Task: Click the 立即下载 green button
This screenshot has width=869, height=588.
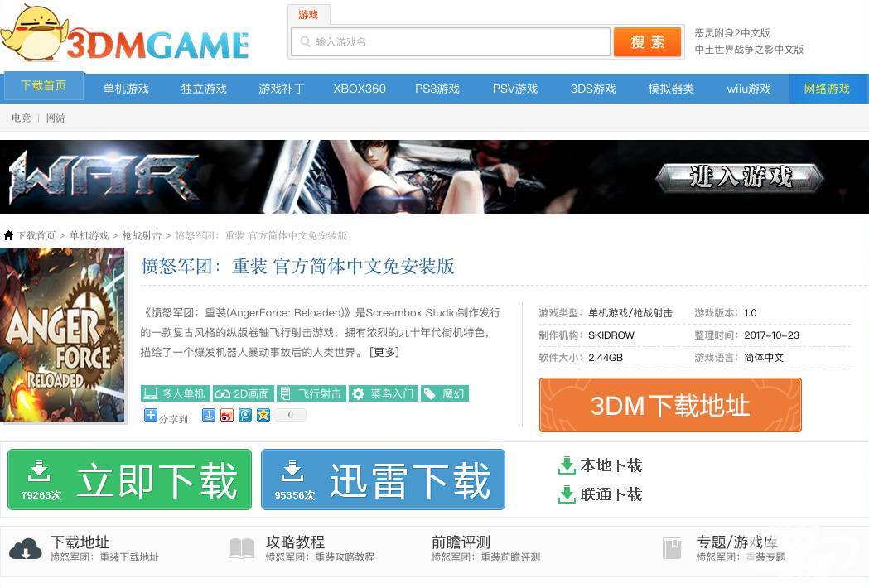Action: 129,479
